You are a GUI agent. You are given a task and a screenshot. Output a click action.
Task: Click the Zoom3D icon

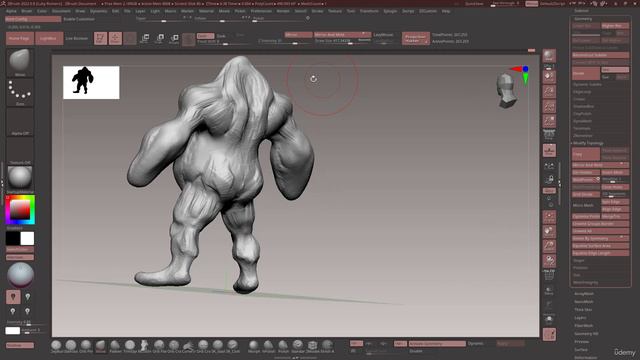[x=549, y=246]
